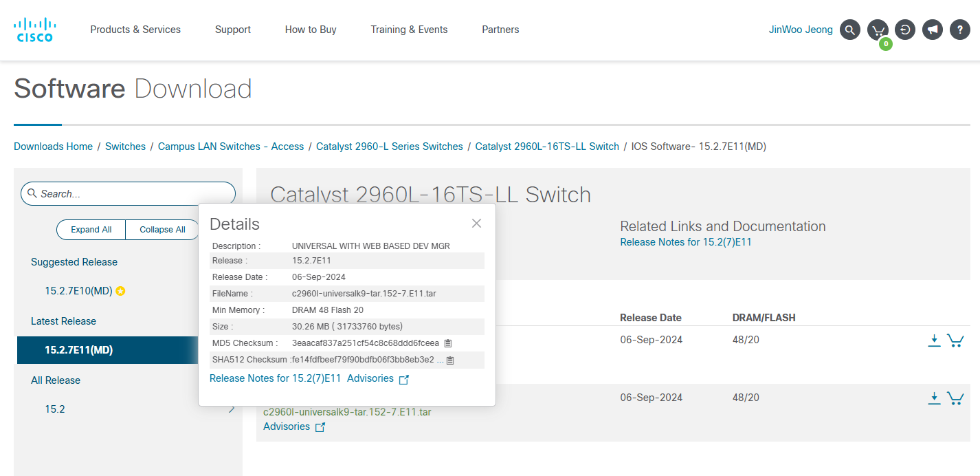Go to Downloads Home breadcrumb
Screen dimensions: 980x476
(53, 147)
